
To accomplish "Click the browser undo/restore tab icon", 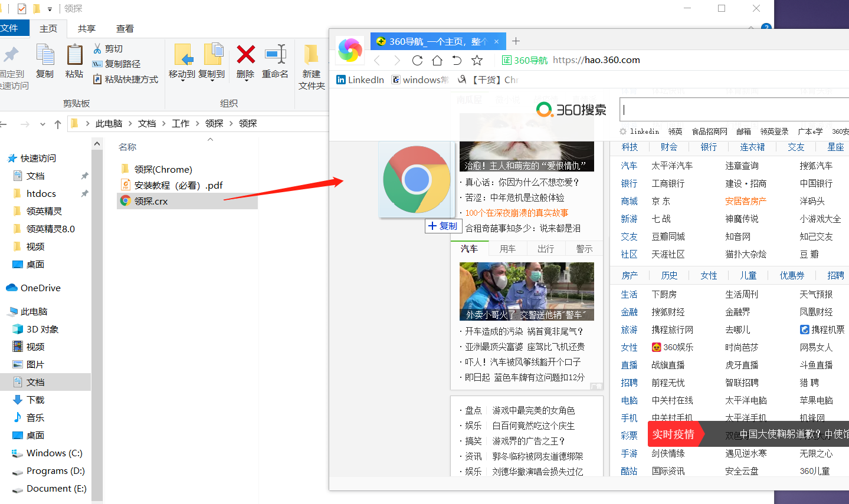I will (x=457, y=60).
